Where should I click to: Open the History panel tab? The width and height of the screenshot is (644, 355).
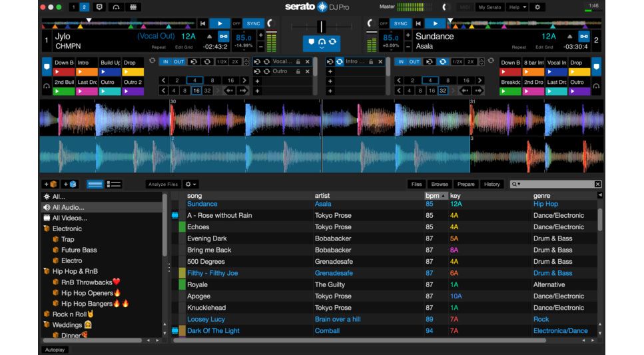pos(491,184)
